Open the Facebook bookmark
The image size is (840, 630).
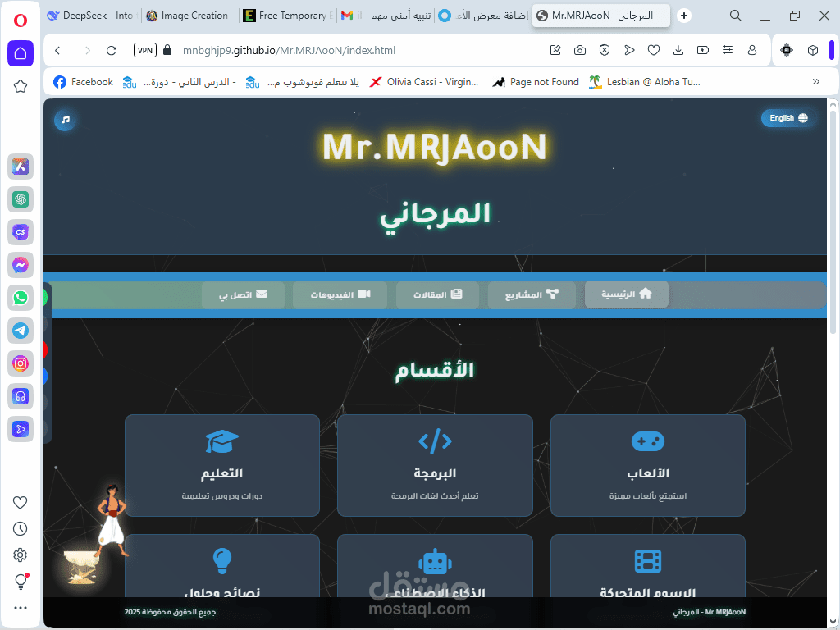point(84,82)
